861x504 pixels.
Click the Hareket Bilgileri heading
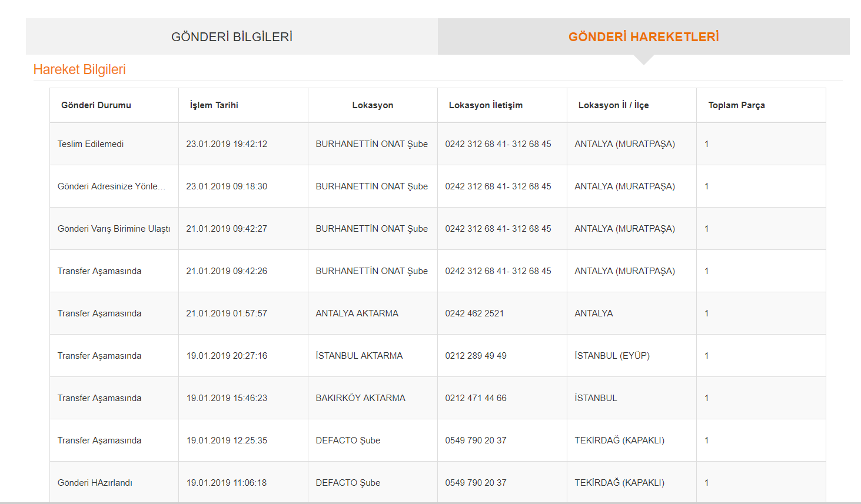pos(79,69)
